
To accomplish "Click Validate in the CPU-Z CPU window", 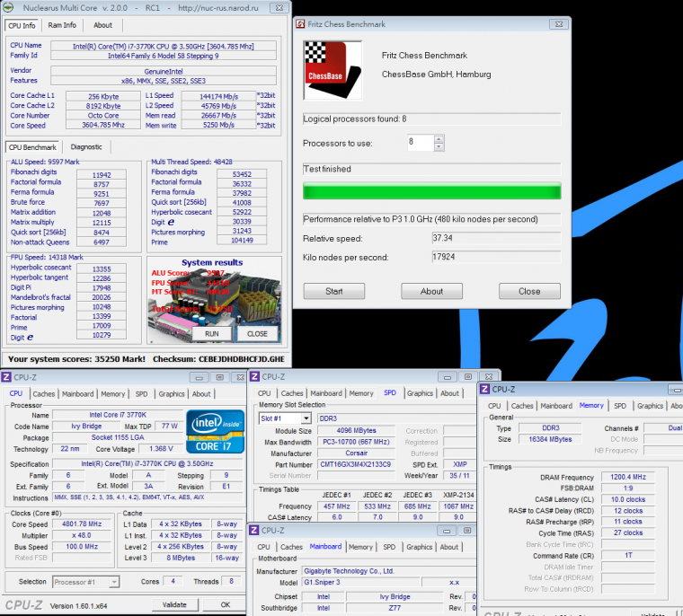I will tap(174, 604).
